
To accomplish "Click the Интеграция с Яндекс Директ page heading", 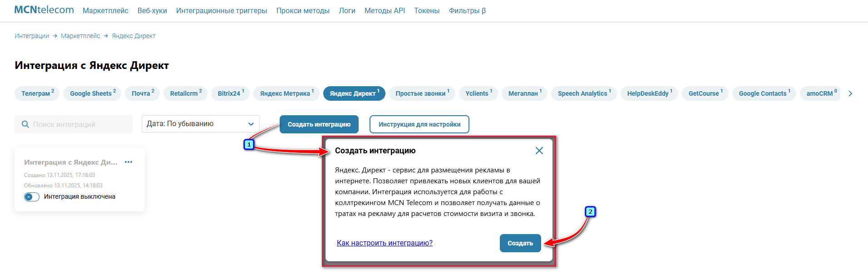I will pyautogui.click(x=92, y=65).
